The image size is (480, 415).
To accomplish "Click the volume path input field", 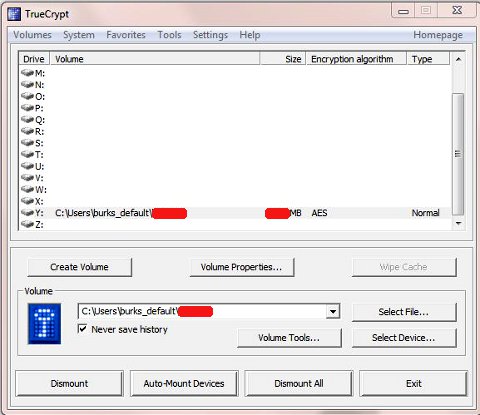I will (x=202, y=312).
